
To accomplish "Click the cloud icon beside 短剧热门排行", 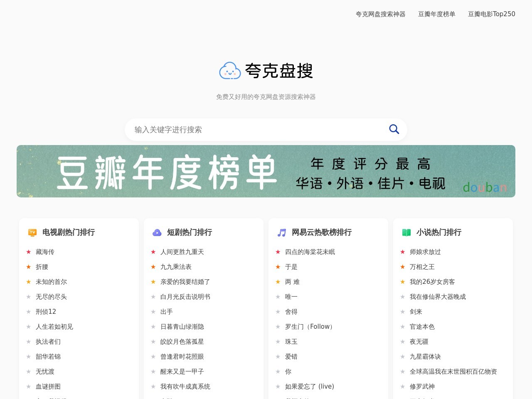I will (157, 232).
